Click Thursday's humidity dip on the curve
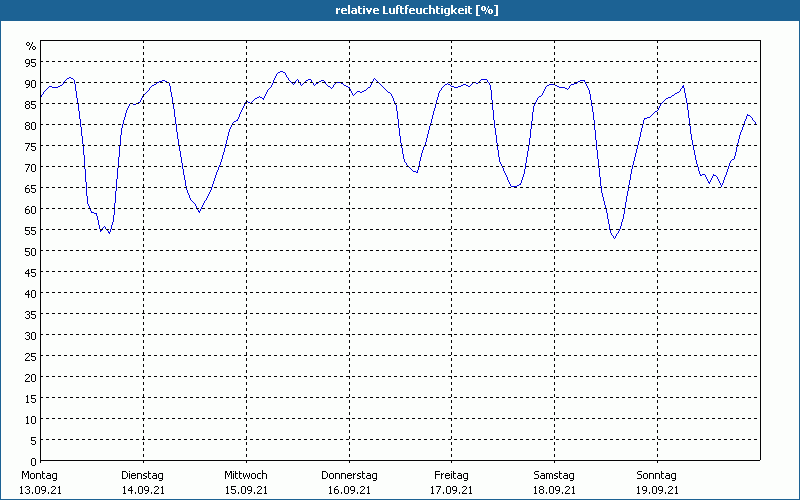Image resolution: width=800 pixels, height=500 pixels. click(416, 172)
